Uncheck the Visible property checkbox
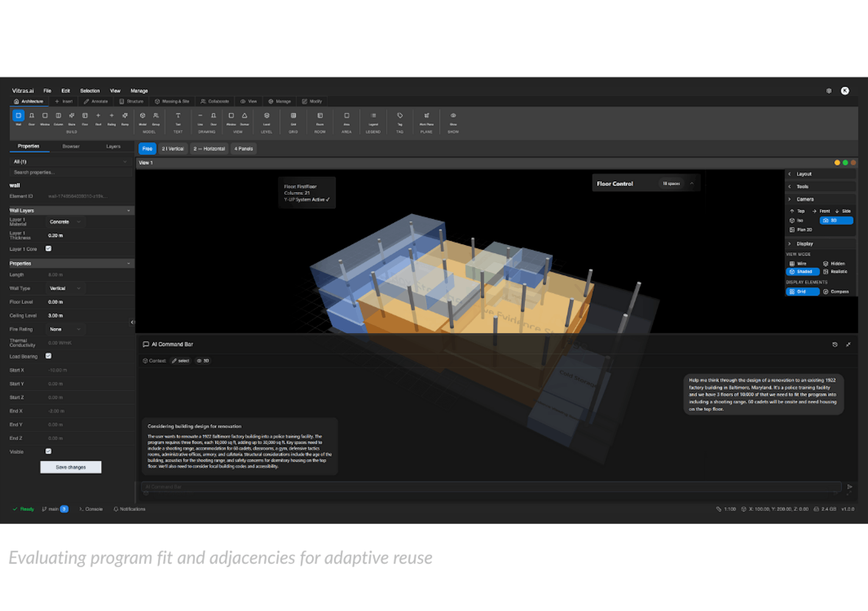 [48, 451]
